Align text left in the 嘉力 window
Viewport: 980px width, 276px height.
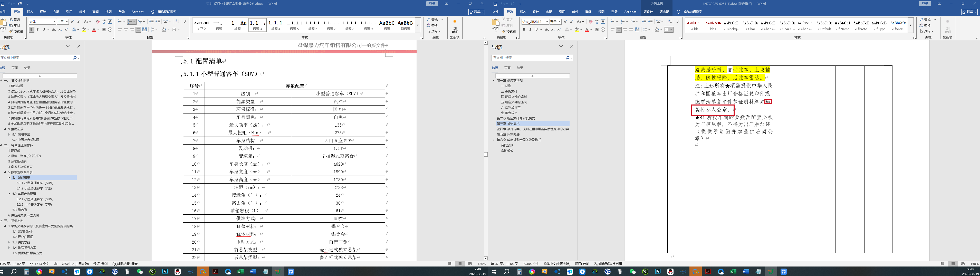point(120,30)
